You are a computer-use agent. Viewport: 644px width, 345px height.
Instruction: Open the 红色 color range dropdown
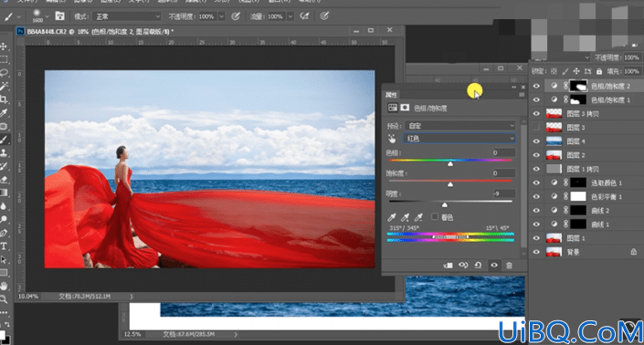pos(459,139)
